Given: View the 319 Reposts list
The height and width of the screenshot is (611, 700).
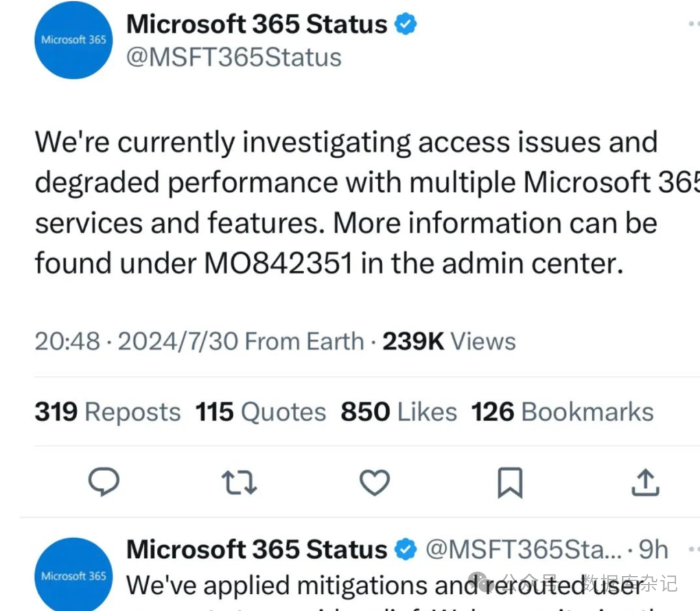Looking at the screenshot, I should (x=108, y=412).
